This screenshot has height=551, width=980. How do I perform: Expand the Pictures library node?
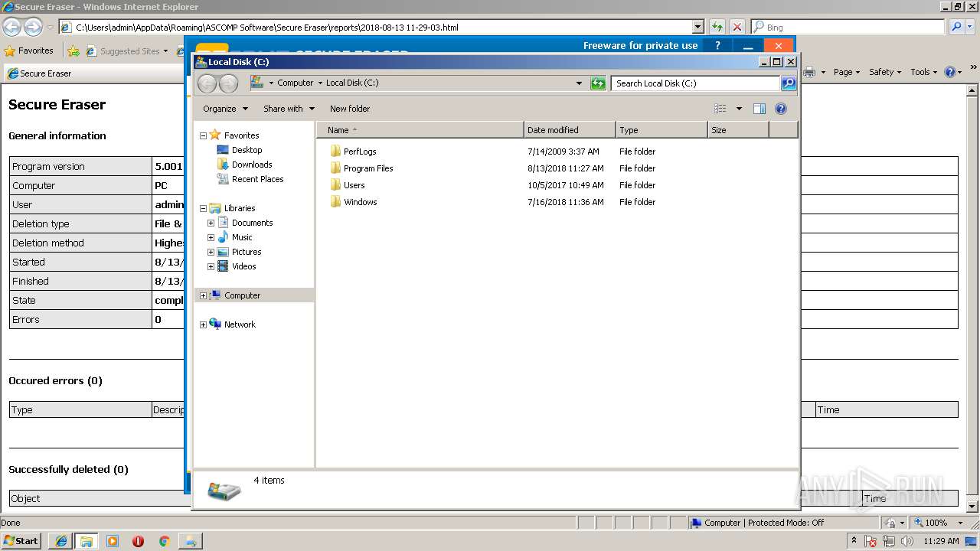(x=211, y=252)
